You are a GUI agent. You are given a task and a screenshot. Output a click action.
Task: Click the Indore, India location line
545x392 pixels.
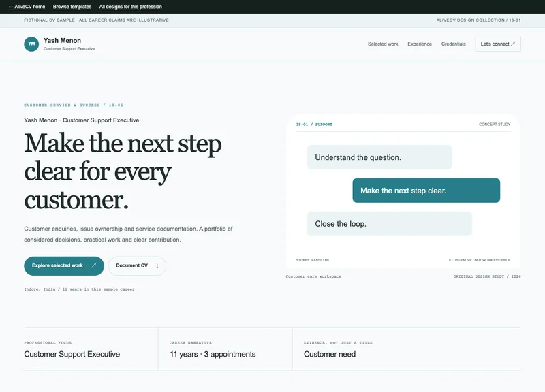(x=79, y=289)
